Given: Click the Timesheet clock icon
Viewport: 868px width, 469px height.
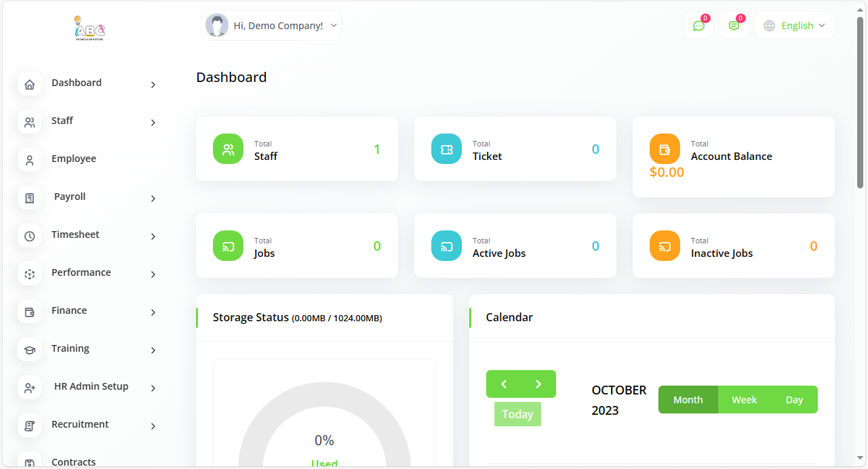Looking at the screenshot, I should [29, 236].
